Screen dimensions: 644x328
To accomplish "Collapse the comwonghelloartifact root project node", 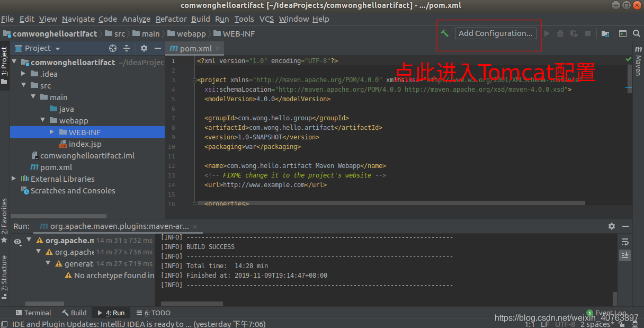I will (14, 62).
